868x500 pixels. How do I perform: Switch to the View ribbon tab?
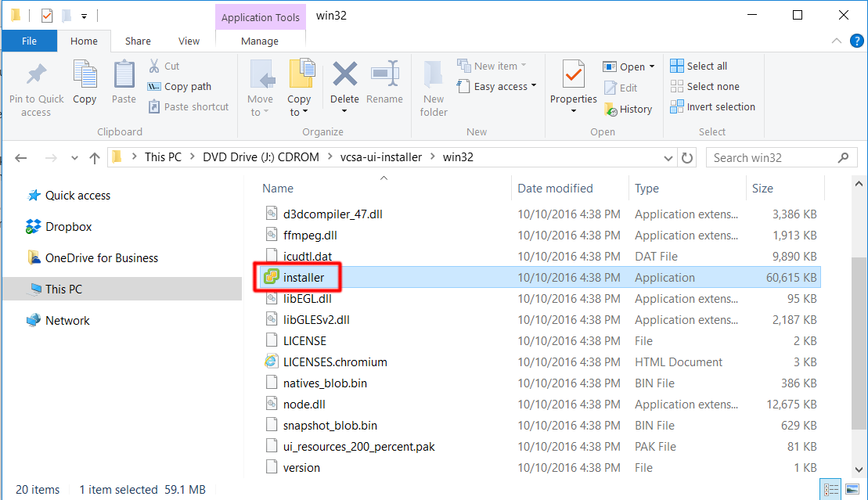click(x=189, y=41)
